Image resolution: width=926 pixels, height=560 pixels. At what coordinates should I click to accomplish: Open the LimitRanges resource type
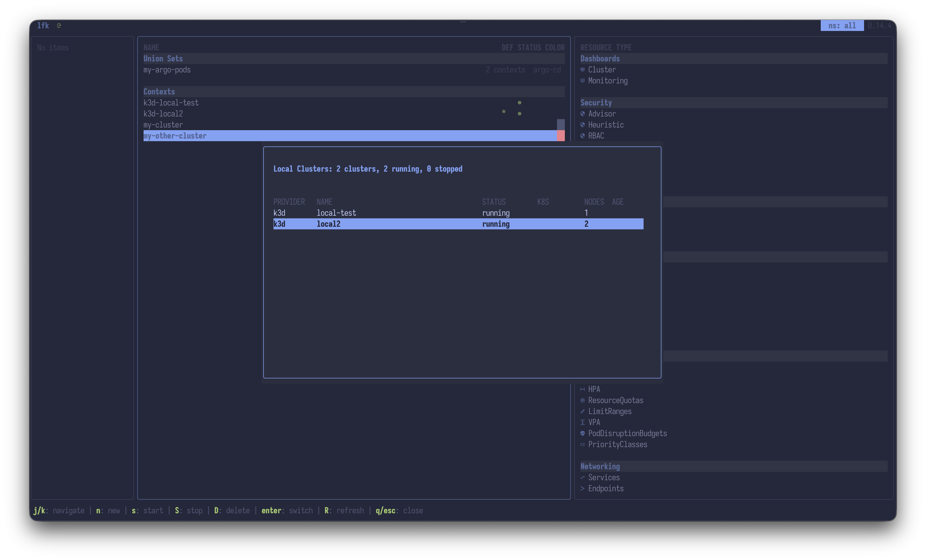609,411
